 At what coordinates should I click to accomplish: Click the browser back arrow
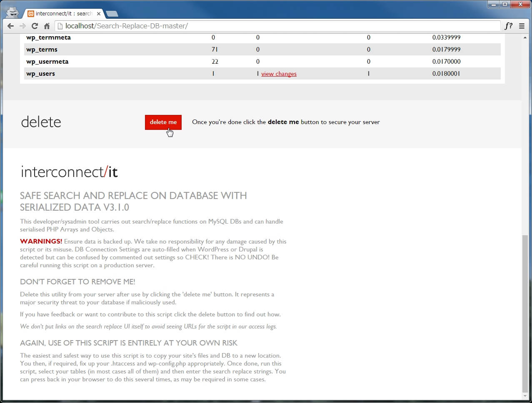pos(11,26)
